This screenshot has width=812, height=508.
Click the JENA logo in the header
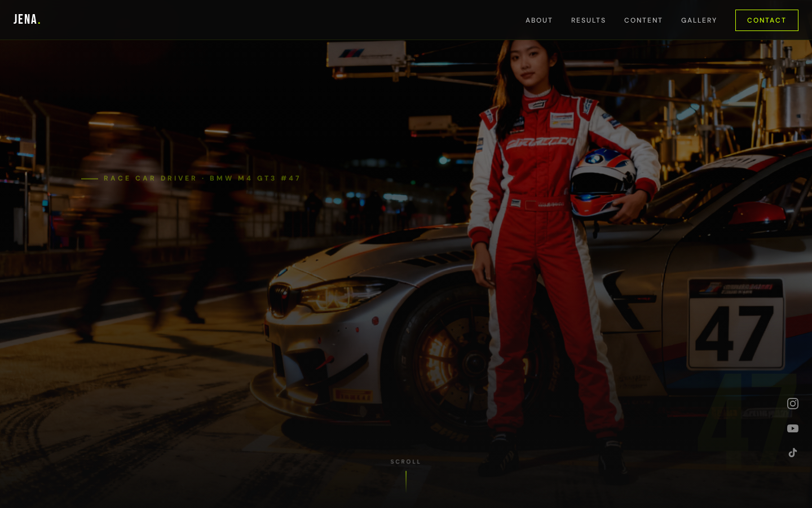tap(27, 19)
